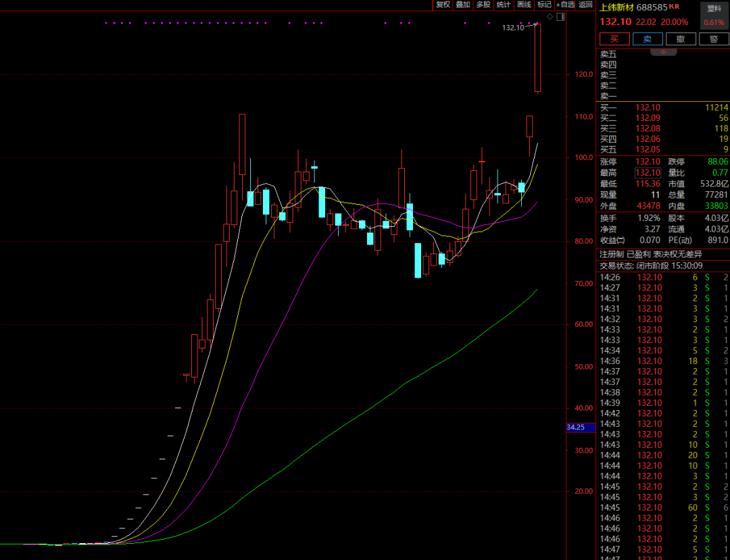This screenshot has height=560, width=730.
Task: Click the 交易状态 closing status line
Action: [x=651, y=266]
